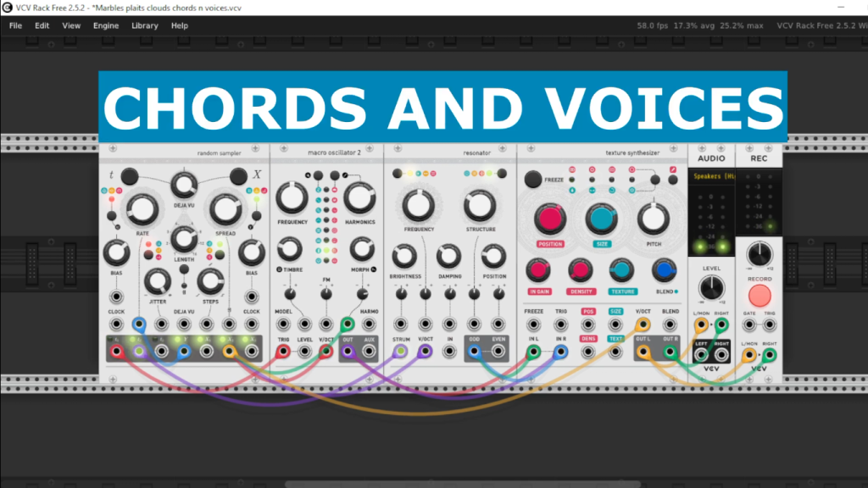Click the DENS input jack
The width and height of the screenshot is (868, 488).
point(588,352)
